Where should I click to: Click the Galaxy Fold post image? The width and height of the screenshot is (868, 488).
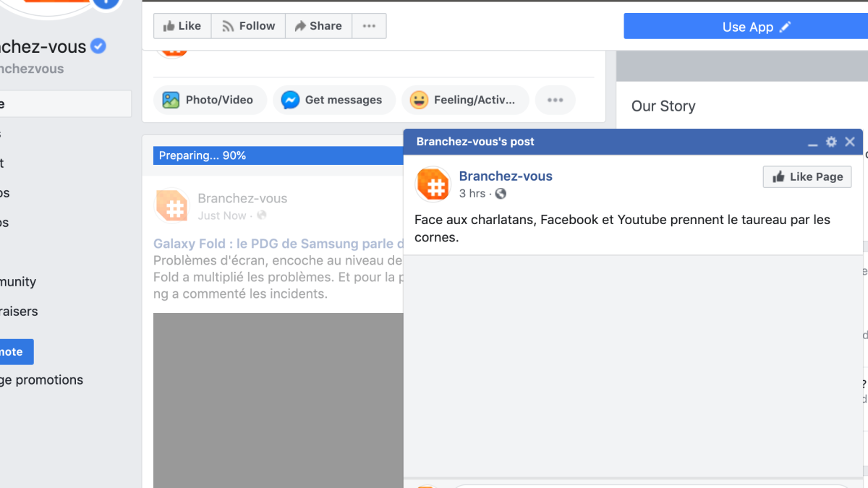click(x=278, y=400)
